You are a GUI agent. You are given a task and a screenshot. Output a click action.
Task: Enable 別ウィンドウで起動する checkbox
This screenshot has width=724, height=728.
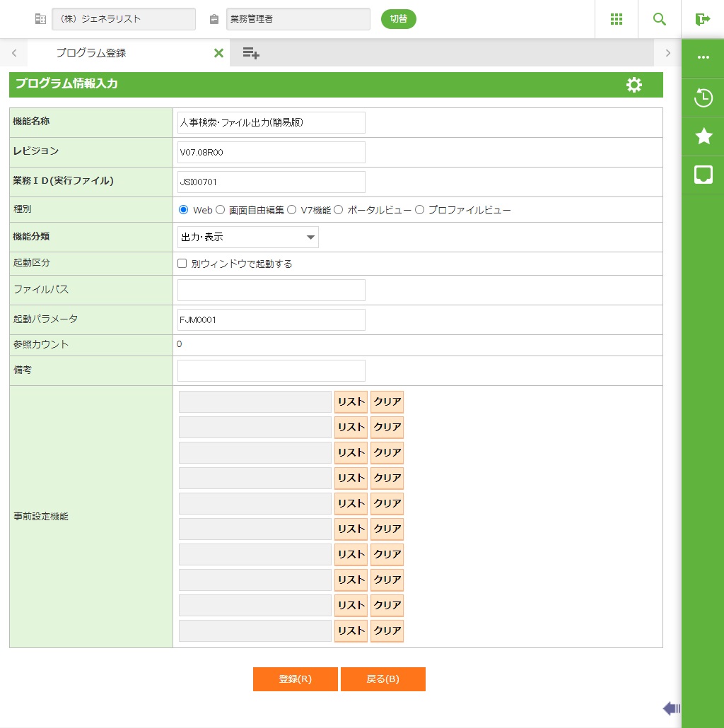pos(182,264)
